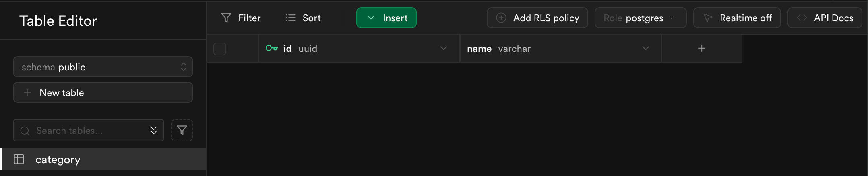This screenshot has width=868, height=176.
Task: Expand the name column header dropdown
Action: point(646,48)
